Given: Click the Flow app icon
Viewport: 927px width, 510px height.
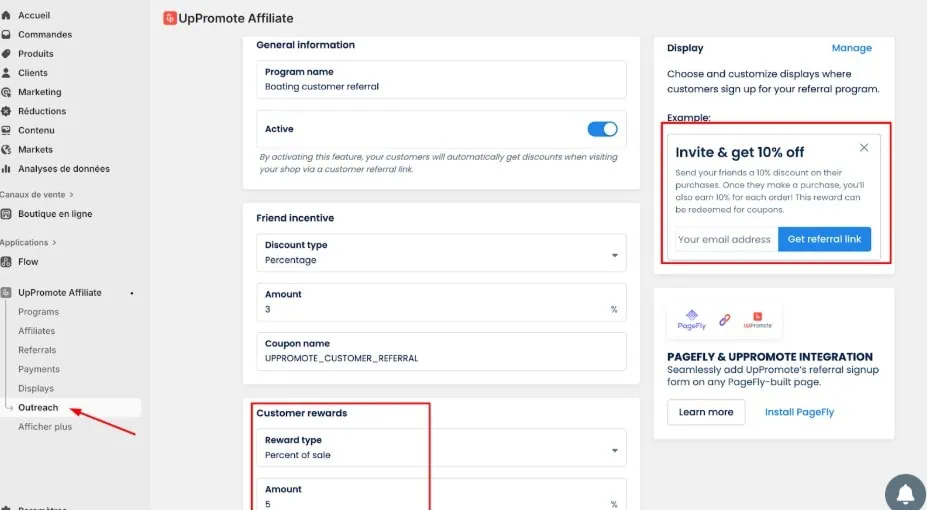Looking at the screenshot, I should (x=6, y=262).
